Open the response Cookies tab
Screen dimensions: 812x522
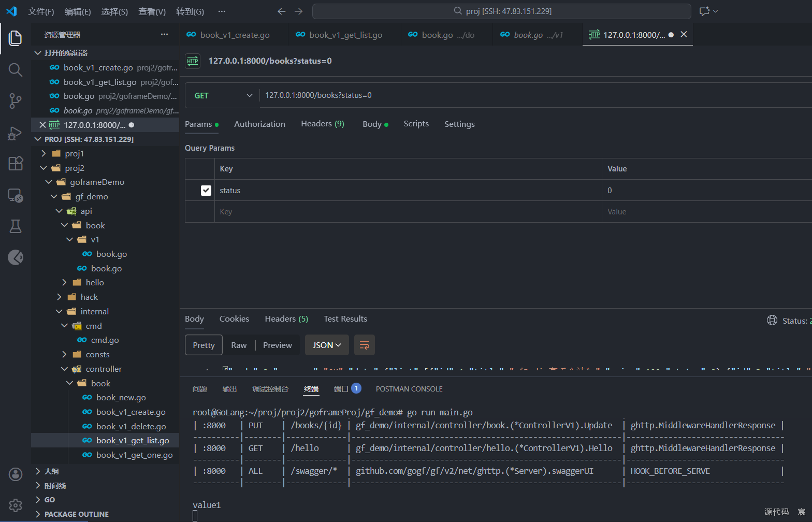[234, 318]
